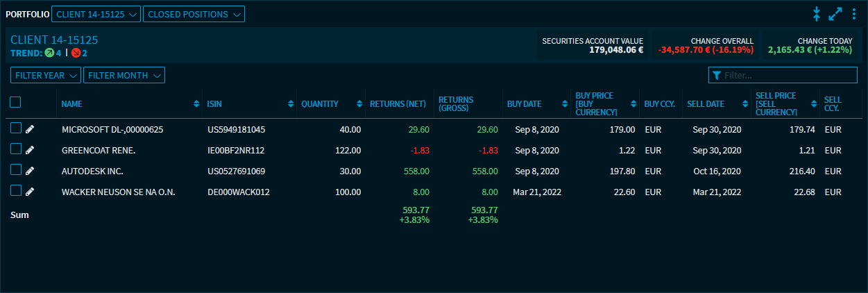
Task: Click the edit pencil for Greencoat Rene.
Action: (x=30, y=150)
